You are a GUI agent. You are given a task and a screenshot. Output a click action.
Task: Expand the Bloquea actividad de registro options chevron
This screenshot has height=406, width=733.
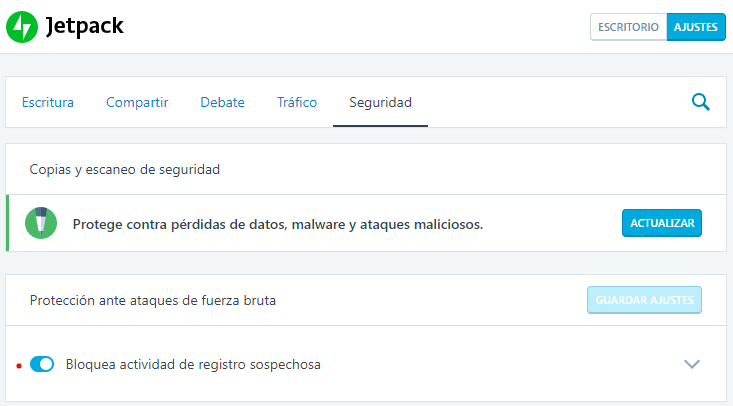coord(692,364)
